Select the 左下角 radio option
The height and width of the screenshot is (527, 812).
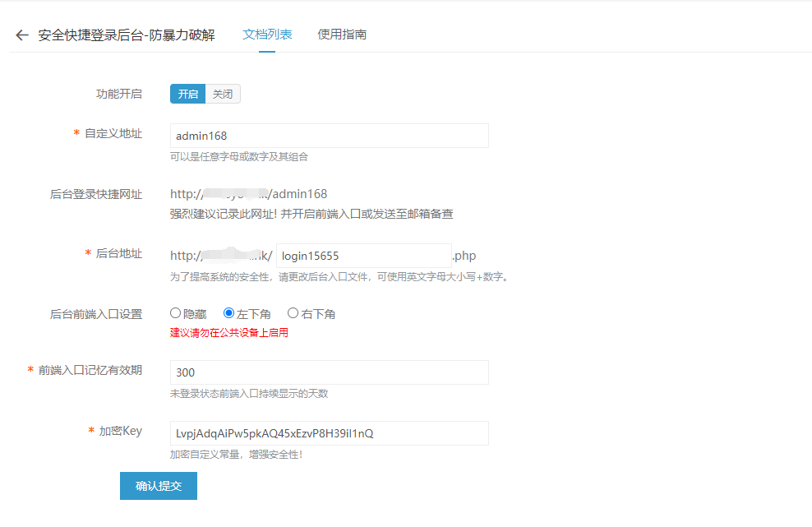coord(228,313)
